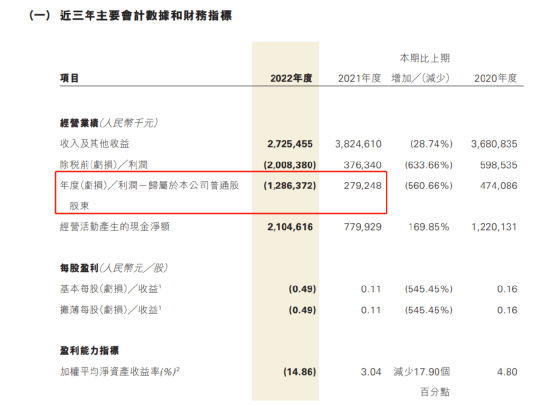The width and height of the screenshot is (550, 406).
Task: Select the 收入及其他收益 row label
Action: pyautogui.click(x=95, y=144)
